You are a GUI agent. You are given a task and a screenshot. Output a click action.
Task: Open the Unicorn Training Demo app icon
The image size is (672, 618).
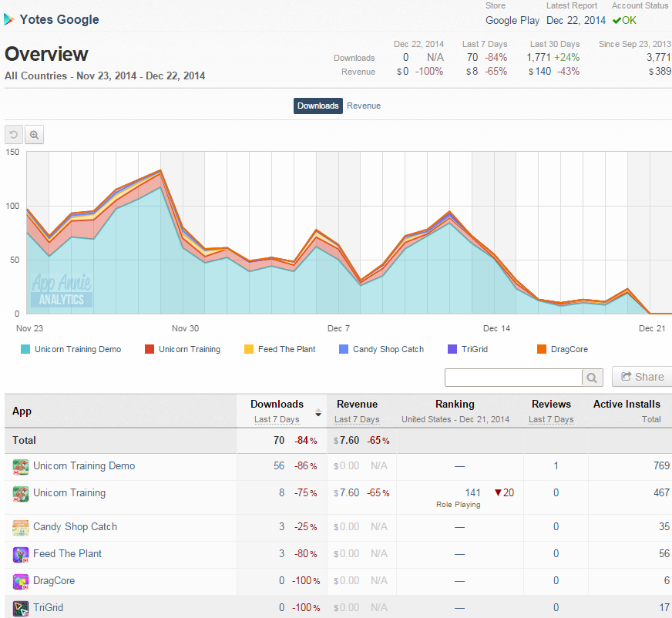point(21,467)
